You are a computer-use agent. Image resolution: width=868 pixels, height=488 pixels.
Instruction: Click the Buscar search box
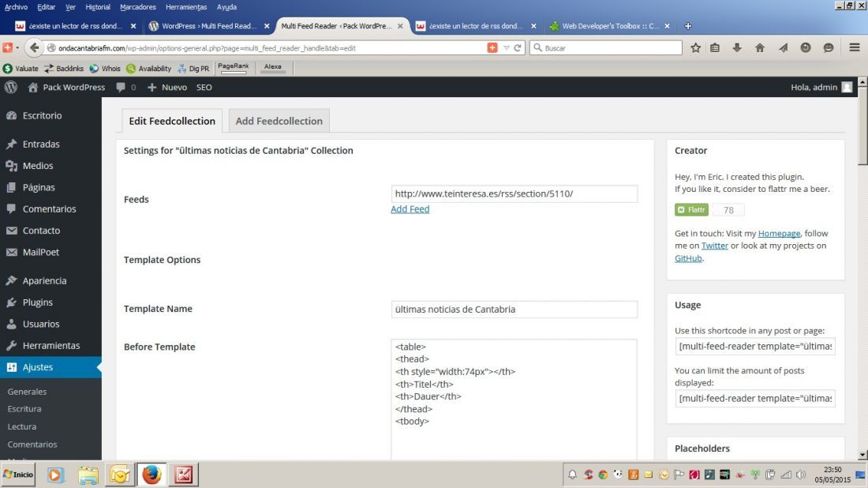(606, 48)
